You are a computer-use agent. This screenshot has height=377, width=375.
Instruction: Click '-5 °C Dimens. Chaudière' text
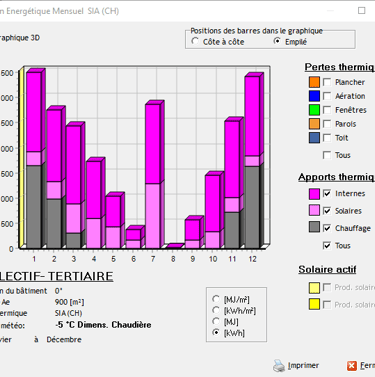[103, 325]
